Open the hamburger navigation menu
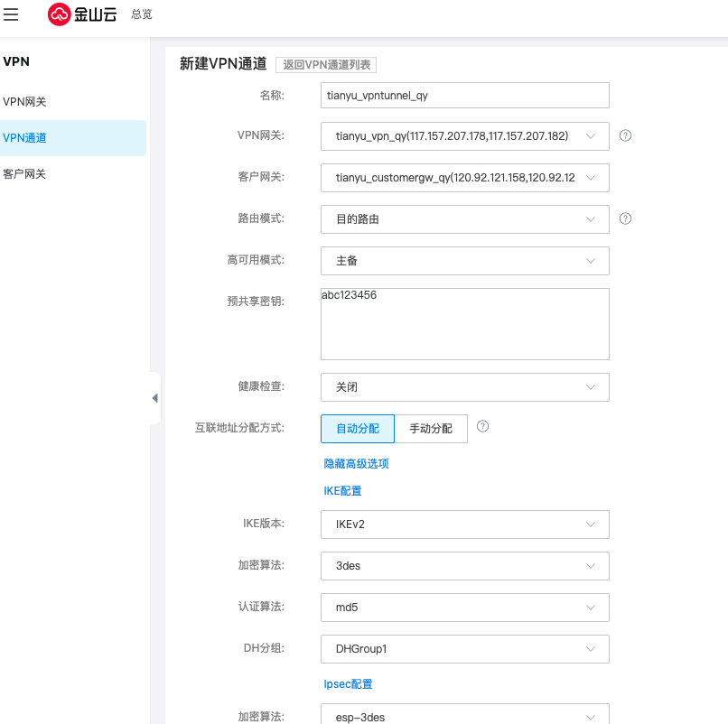 point(12,14)
